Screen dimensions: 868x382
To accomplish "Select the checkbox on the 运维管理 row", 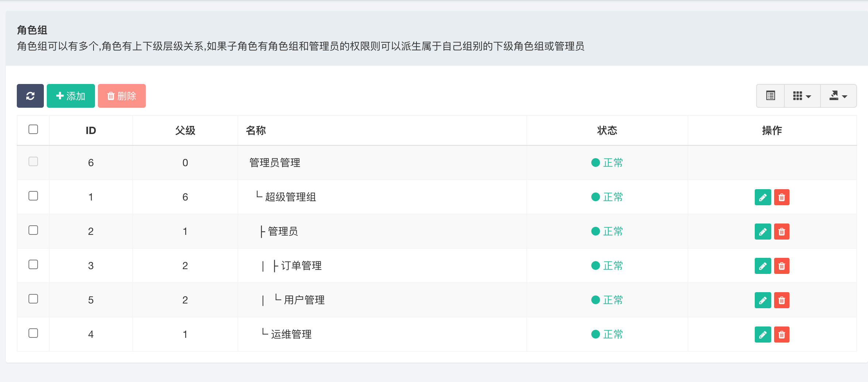I will (33, 333).
